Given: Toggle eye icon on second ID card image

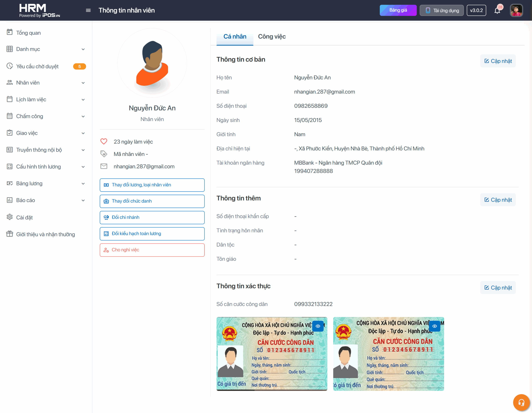Looking at the screenshot, I should click(x=434, y=326).
